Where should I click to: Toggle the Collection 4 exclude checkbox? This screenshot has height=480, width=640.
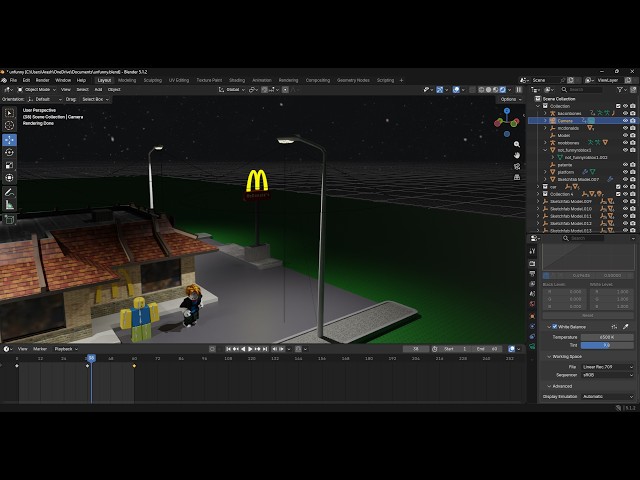coord(618,194)
